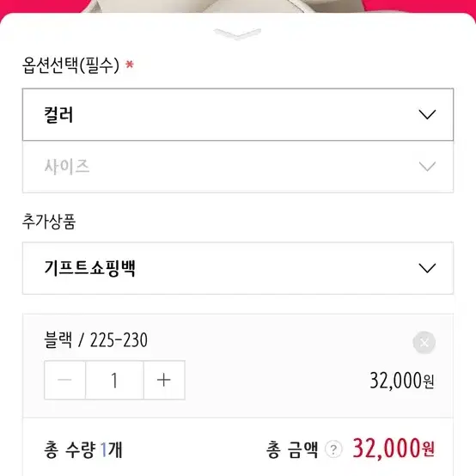Expand the 기프트쇼핑백 additional product dropdown

[x=238, y=268]
